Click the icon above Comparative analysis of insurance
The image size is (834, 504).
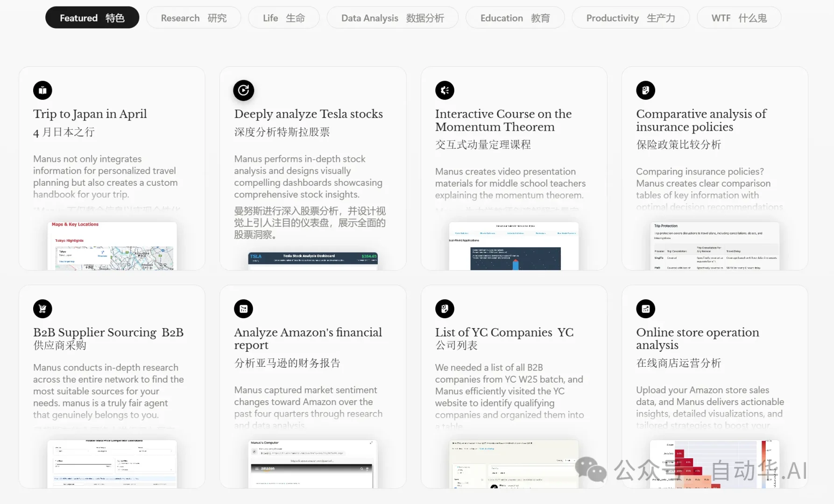pyautogui.click(x=645, y=91)
